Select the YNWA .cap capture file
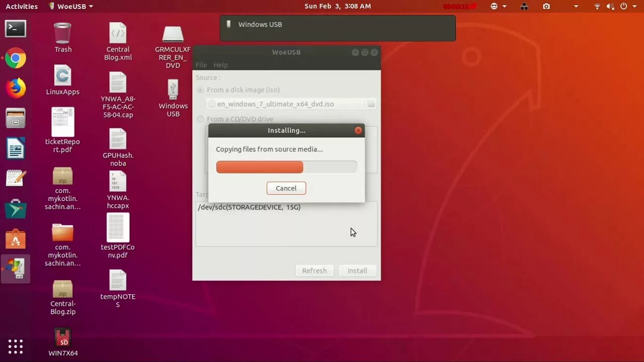The image size is (644, 362). (118, 95)
